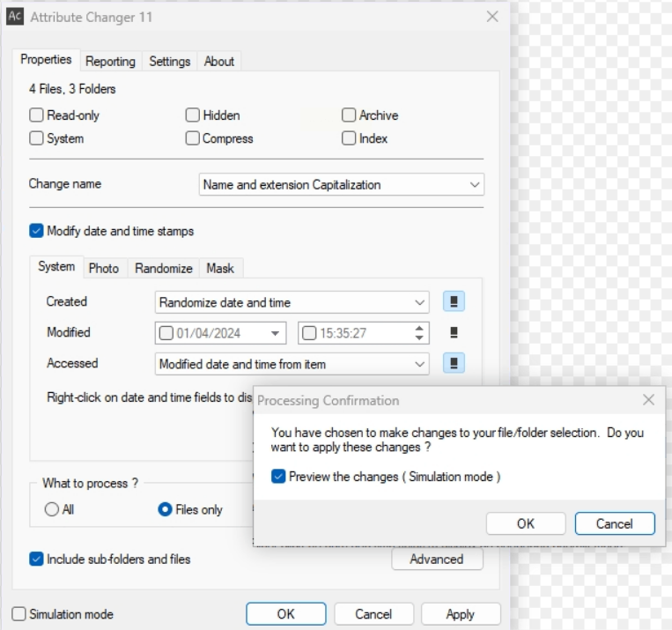The image size is (672, 630).
Task: Click OK in the main Attribute Changer window
Action: coord(286,614)
